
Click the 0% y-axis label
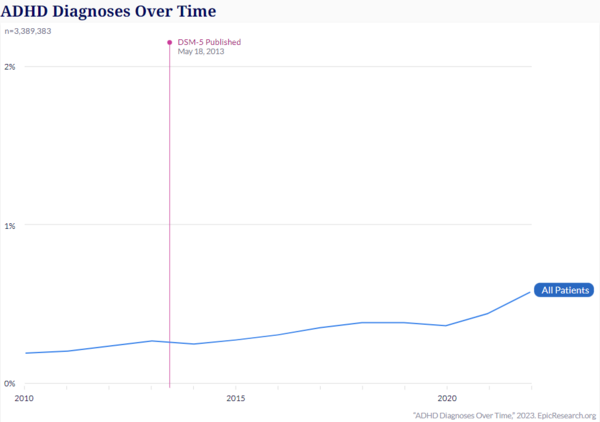click(11, 384)
